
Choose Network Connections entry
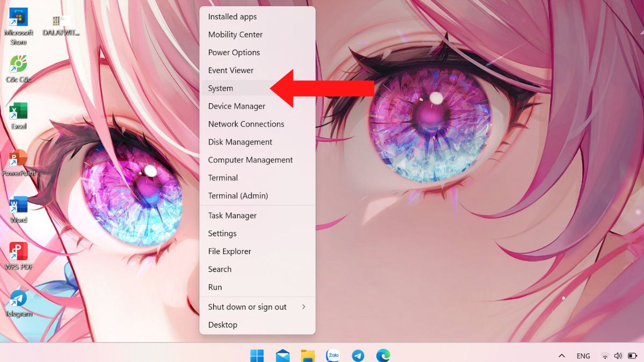pyautogui.click(x=258, y=124)
